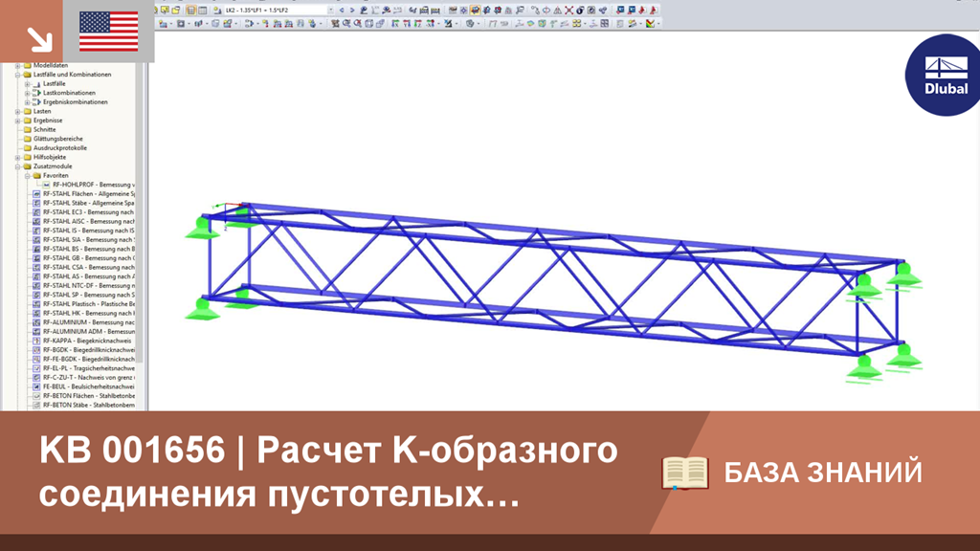Expand the Lasten folder
The width and height of the screenshot is (980, 551).
click(17, 112)
